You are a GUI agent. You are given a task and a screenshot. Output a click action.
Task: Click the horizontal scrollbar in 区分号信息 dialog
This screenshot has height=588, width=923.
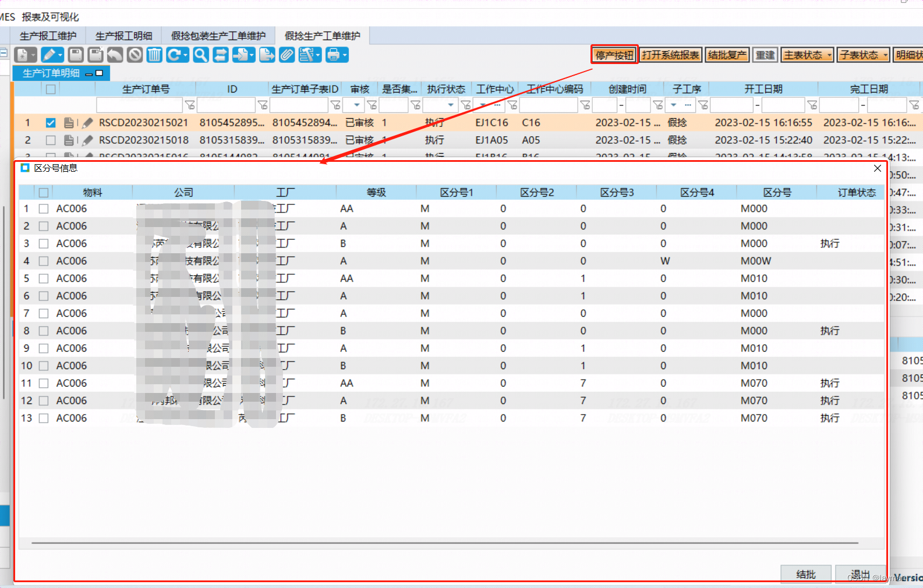[x=445, y=543]
